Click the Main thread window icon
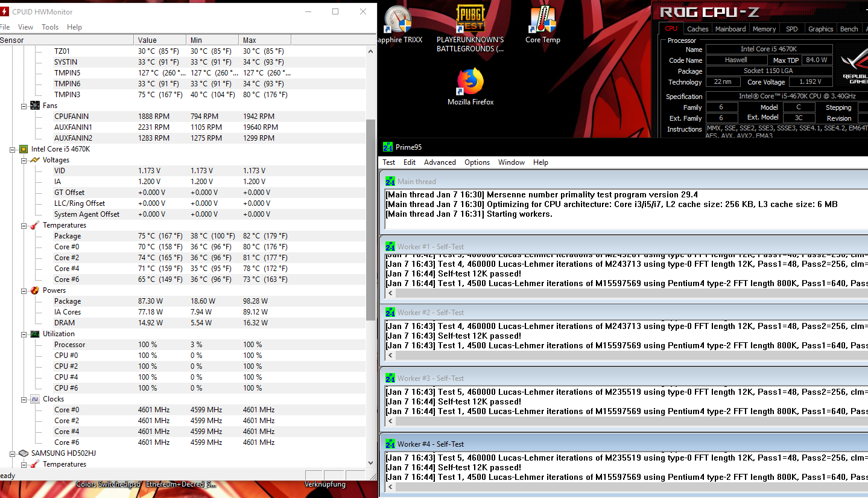The image size is (868, 498). click(390, 181)
